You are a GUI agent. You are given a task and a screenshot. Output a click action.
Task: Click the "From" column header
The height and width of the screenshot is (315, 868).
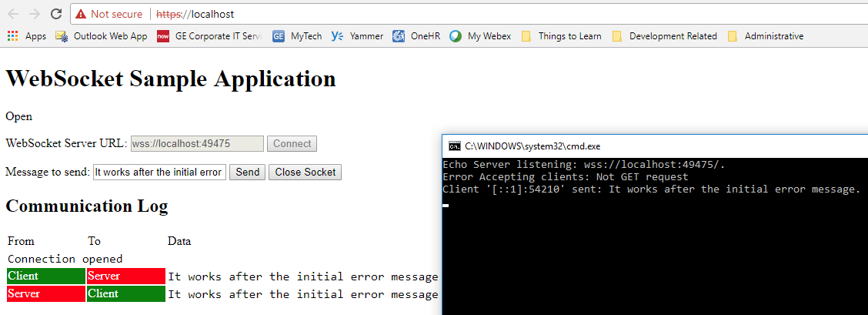(x=21, y=241)
